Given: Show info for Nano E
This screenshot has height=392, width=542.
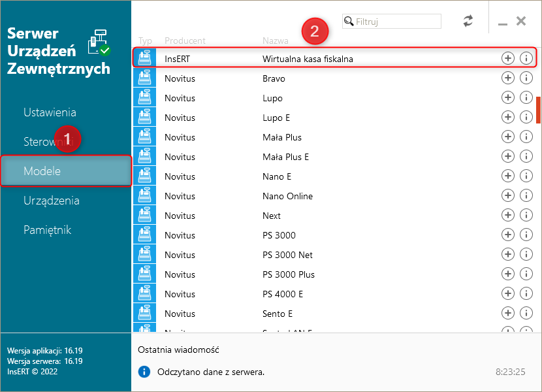Looking at the screenshot, I should (x=526, y=176).
